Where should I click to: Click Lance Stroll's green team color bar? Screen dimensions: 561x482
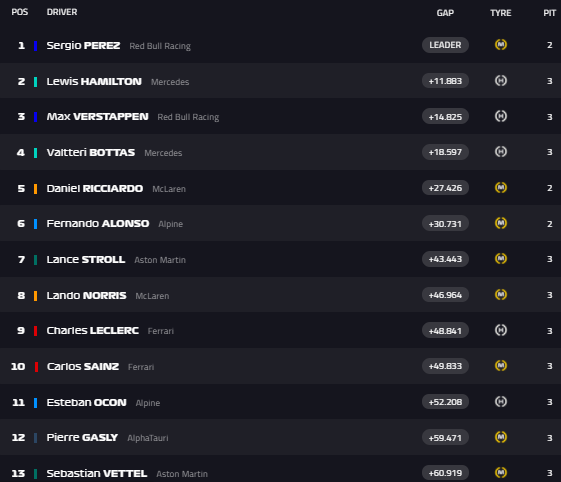click(35, 260)
